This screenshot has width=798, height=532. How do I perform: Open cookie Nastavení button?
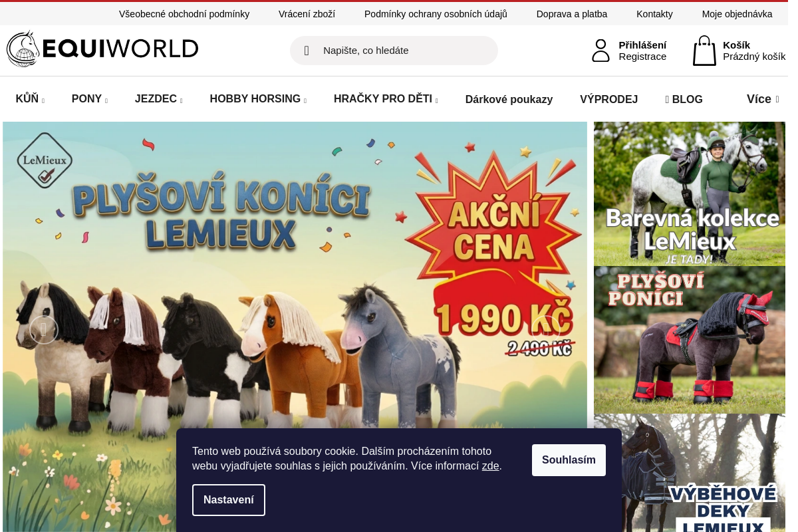[x=229, y=500]
